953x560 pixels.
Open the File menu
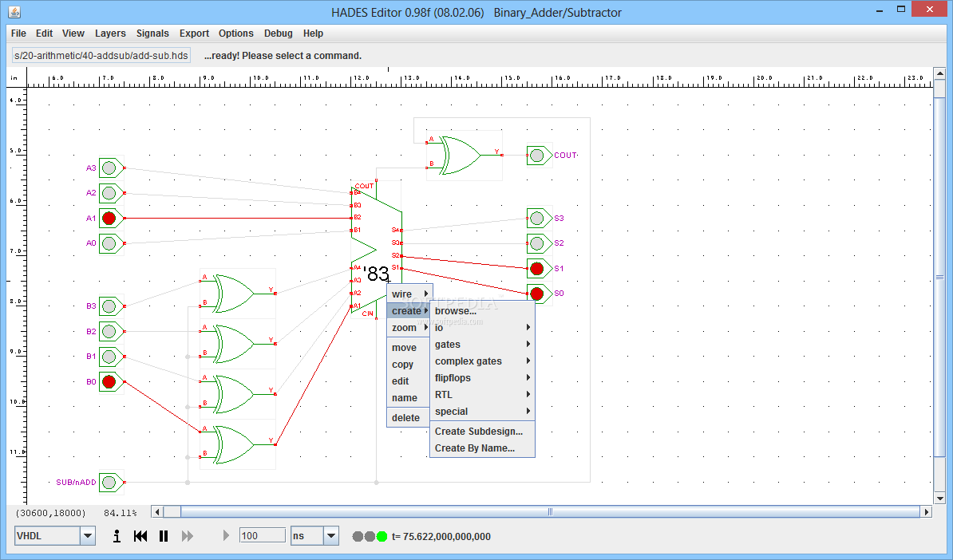point(18,34)
